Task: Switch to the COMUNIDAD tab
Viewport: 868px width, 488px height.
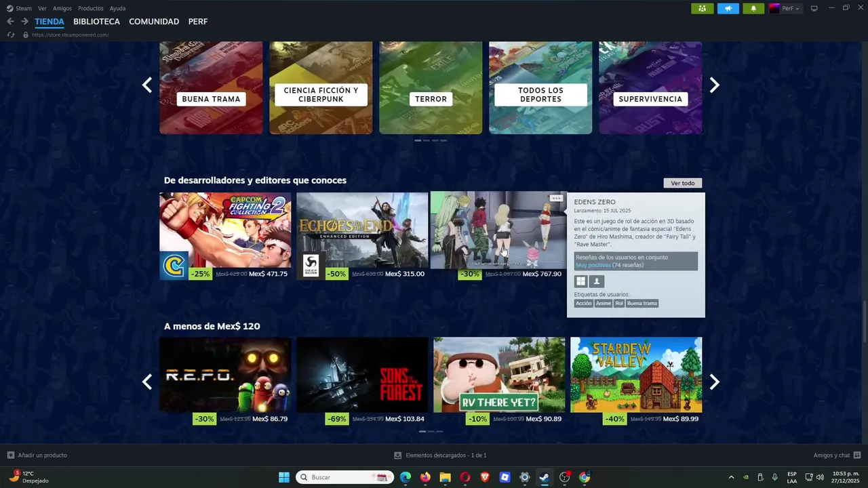Action: point(154,22)
